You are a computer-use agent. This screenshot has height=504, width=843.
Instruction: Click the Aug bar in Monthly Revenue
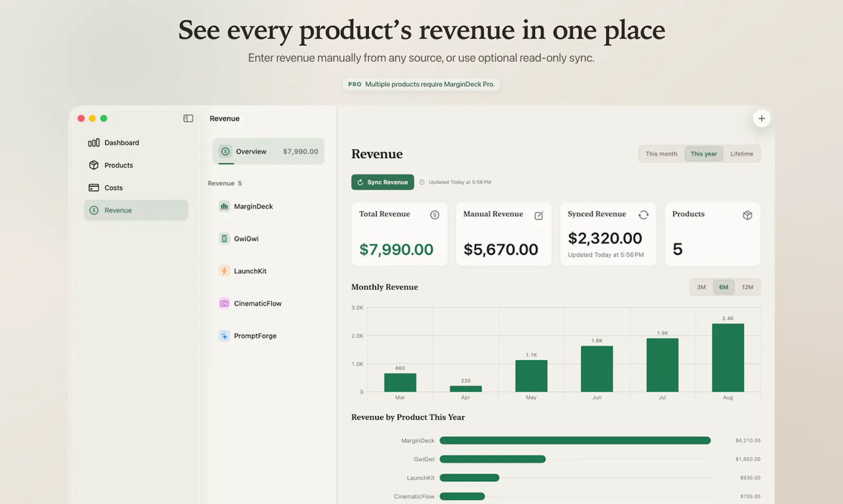point(728,358)
